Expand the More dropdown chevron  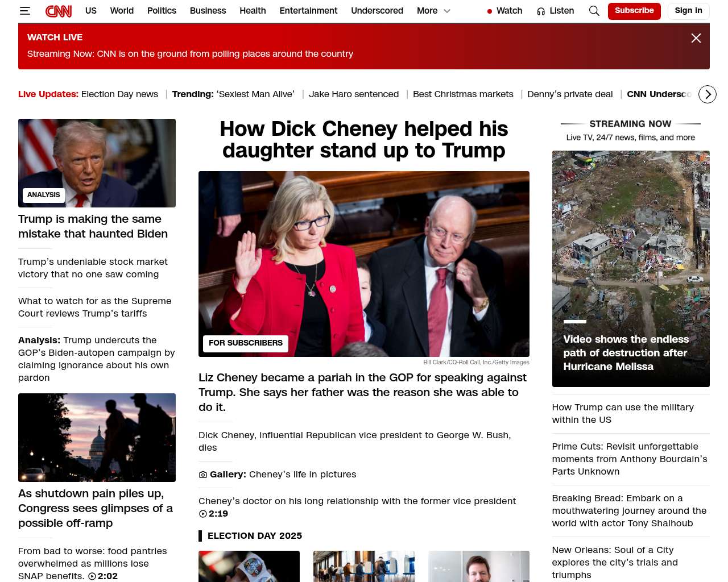click(447, 11)
